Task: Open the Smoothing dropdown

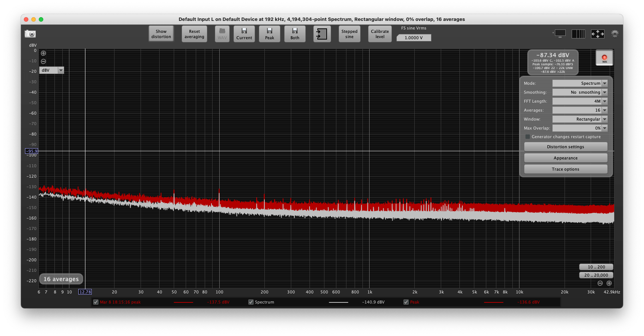Action: [580, 92]
